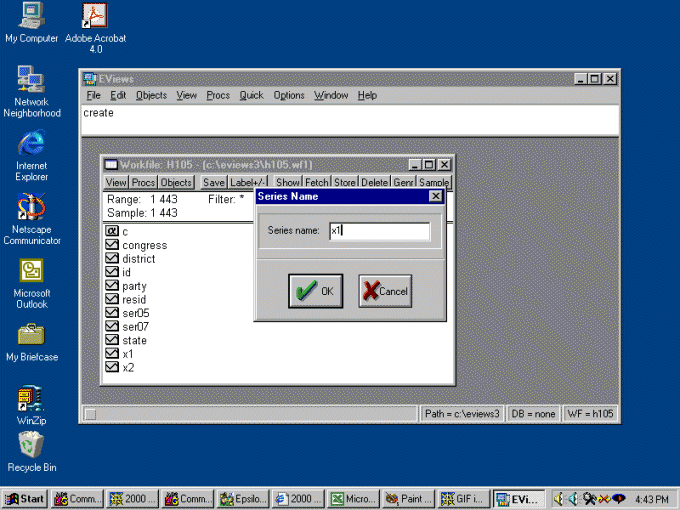
Task: Open Internet Explorer desktop icon
Action: click(31, 144)
